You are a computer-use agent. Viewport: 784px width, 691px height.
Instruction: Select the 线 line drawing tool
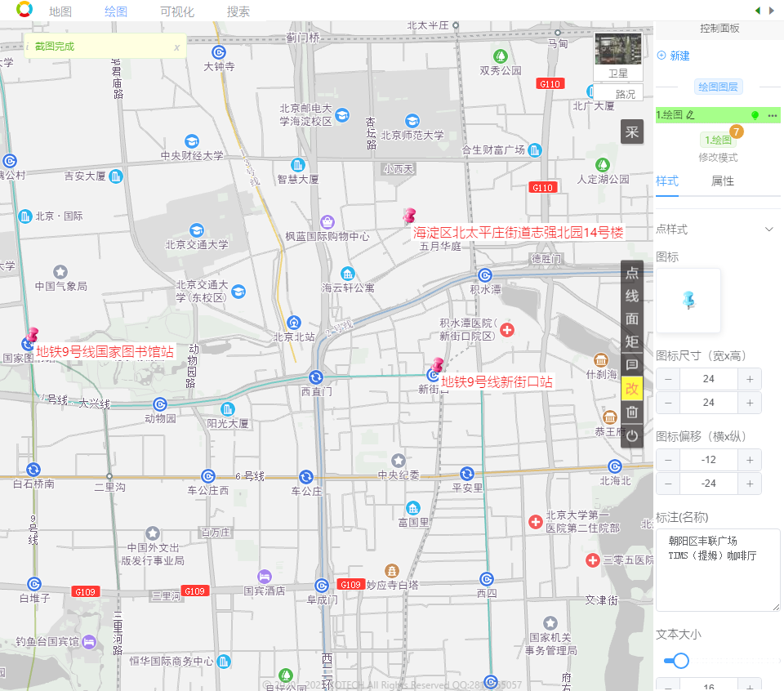coord(632,296)
